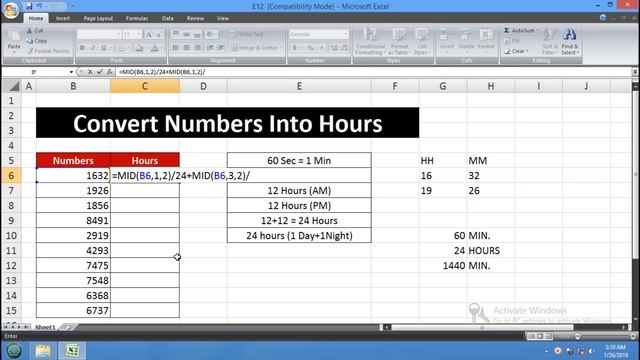This screenshot has width=640, height=360.
Task: Toggle Center alignment
Action: point(187,48)
